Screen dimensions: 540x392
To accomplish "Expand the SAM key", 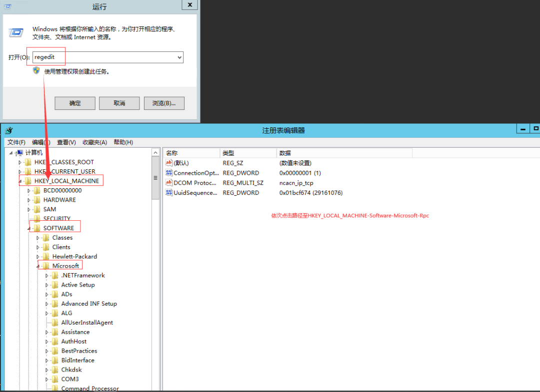I will pyautogui.click(x=29, y=209).
